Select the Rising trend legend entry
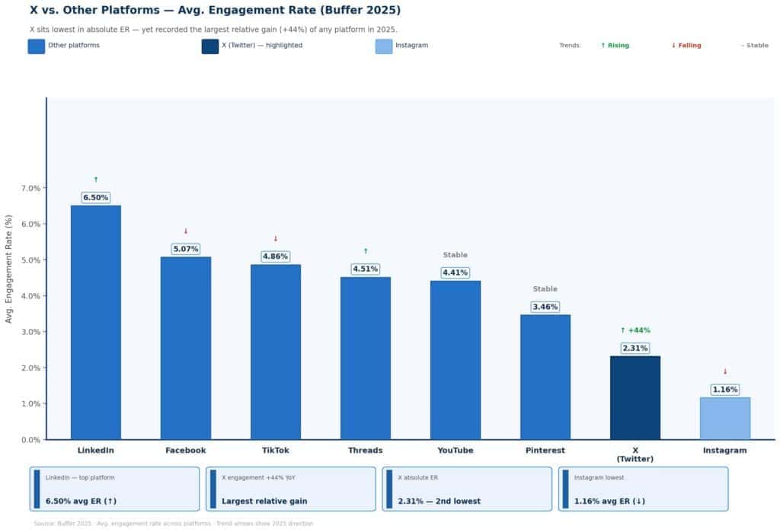 615,46
